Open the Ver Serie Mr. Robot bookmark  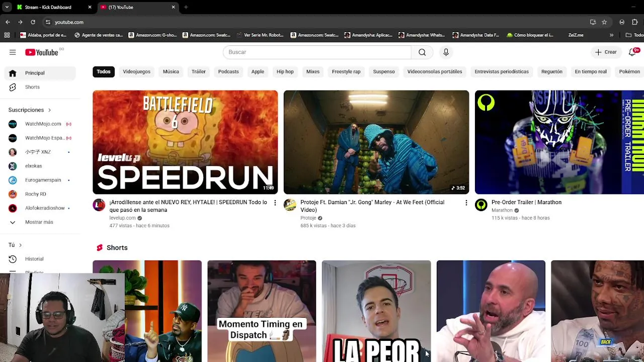260,35
